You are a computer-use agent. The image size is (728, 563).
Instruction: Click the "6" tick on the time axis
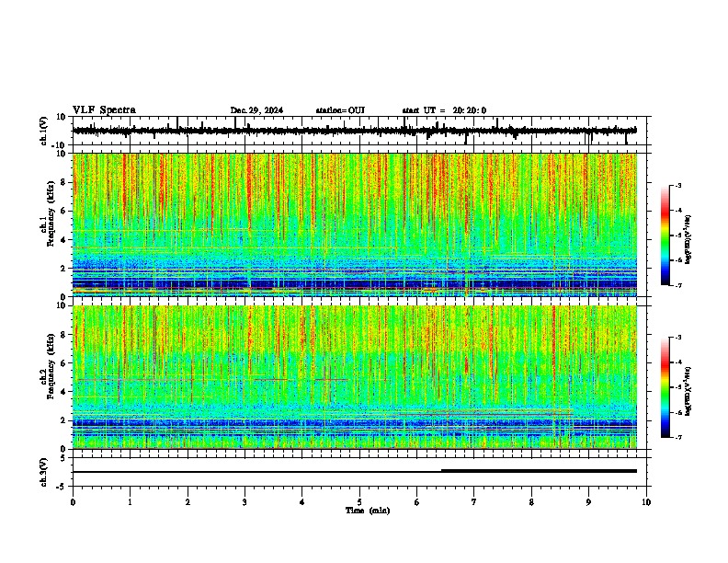(417, 502)
